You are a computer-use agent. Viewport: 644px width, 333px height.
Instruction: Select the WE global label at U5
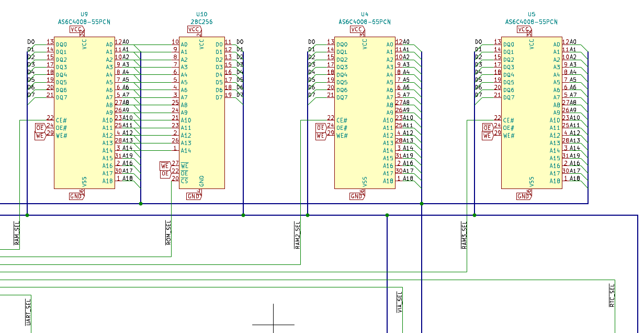point(487,136)
